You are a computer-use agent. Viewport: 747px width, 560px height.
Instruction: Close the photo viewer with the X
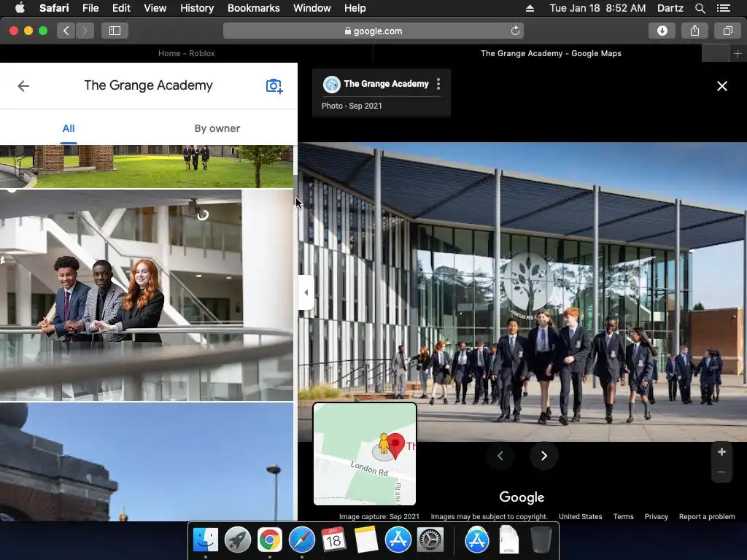721,86
